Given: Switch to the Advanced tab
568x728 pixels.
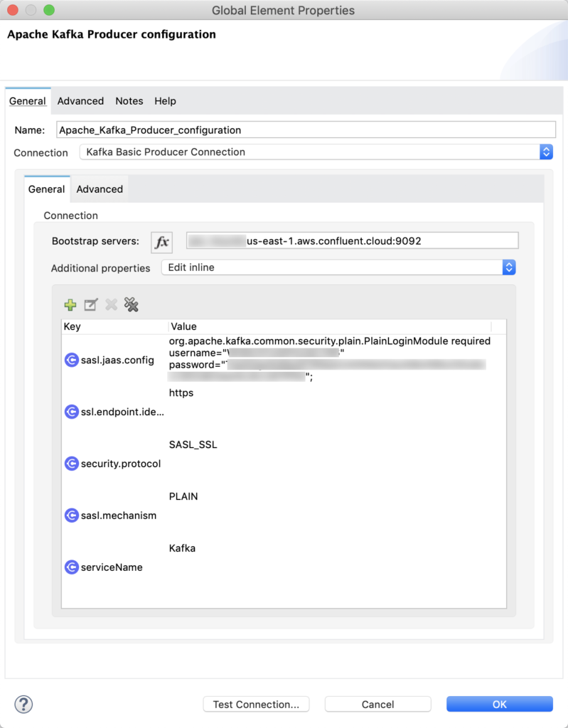Looking at the screenshot, I should click(80, 101).
